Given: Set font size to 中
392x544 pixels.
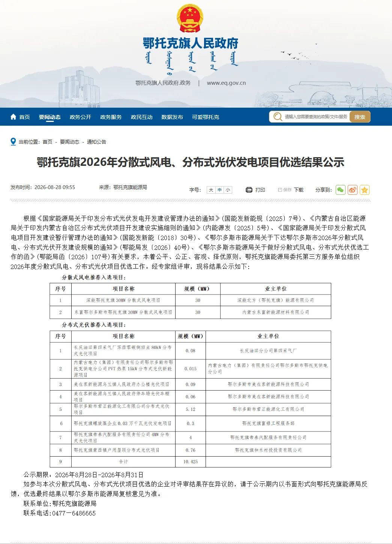Looking at the screenshot, I should click(220, 190).
